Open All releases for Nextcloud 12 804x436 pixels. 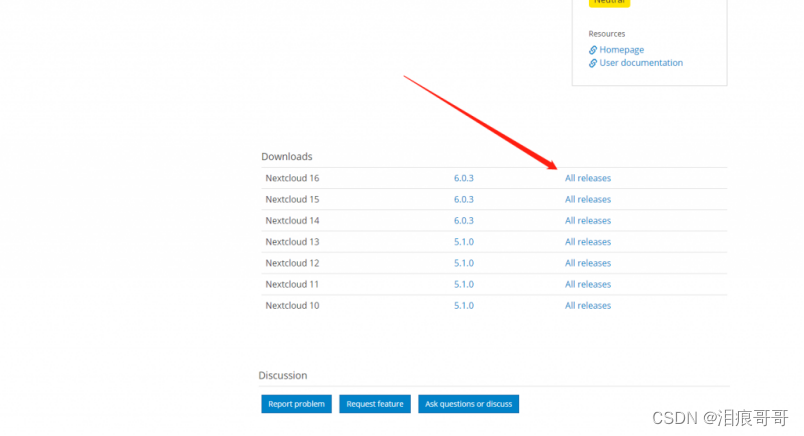(x=588, y=263)
